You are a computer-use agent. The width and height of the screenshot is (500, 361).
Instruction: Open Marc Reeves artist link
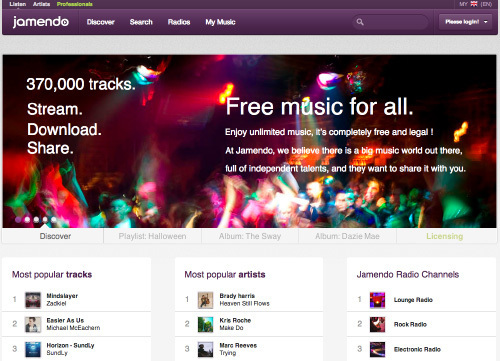(x=238, y=345)
